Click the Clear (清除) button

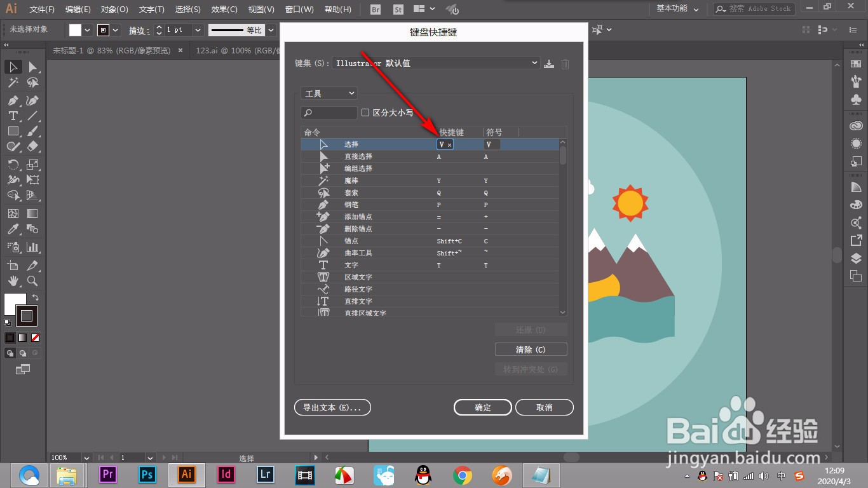(x=531, y=349)
